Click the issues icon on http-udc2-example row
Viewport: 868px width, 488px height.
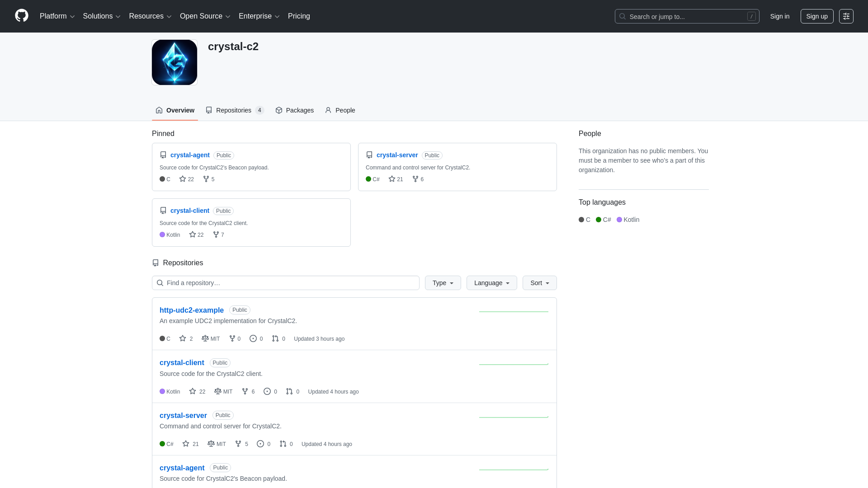(x=253, y=338)
